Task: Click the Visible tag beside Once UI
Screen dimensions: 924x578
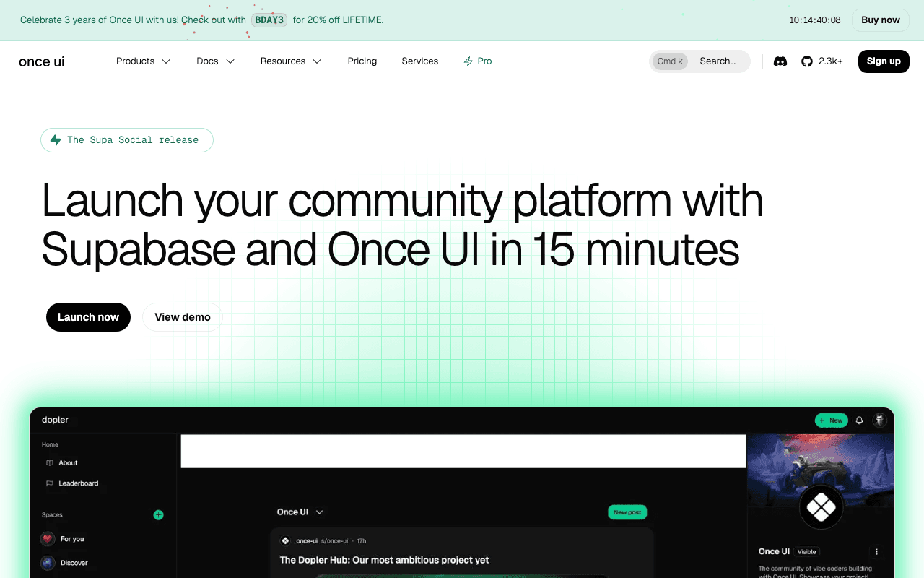Action: 807,552
